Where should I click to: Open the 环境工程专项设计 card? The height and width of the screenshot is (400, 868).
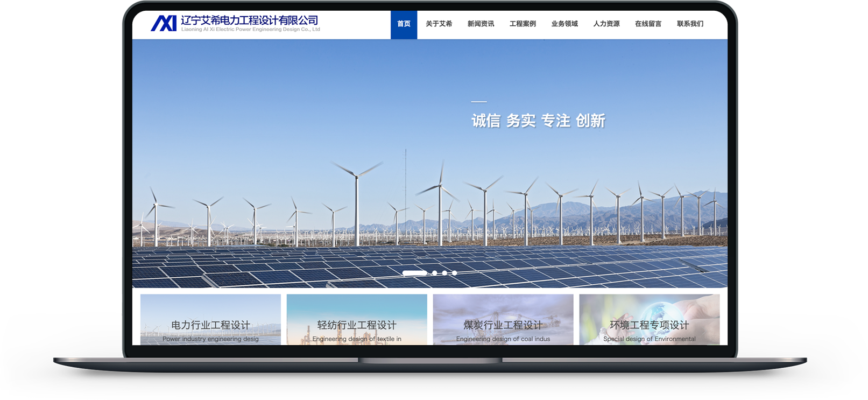coord(650,319)
